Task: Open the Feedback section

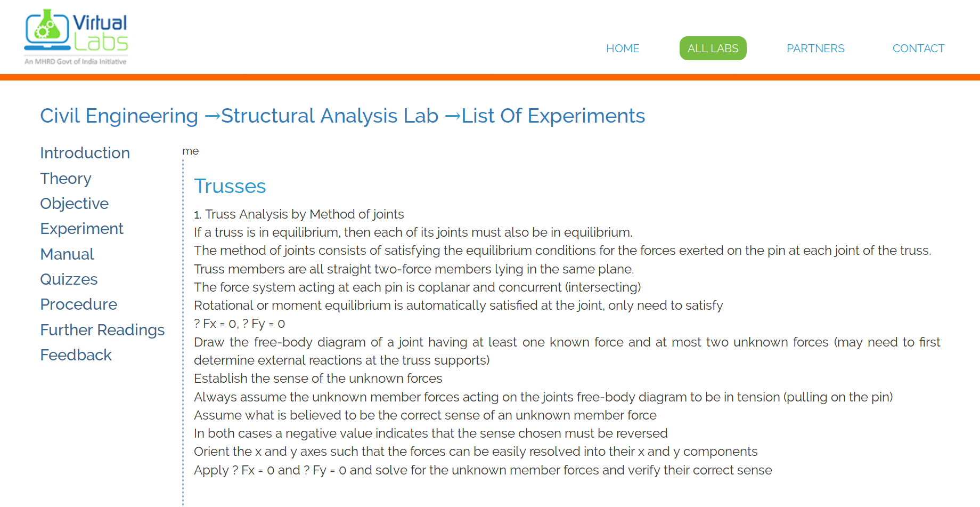Action: (76, 355)
